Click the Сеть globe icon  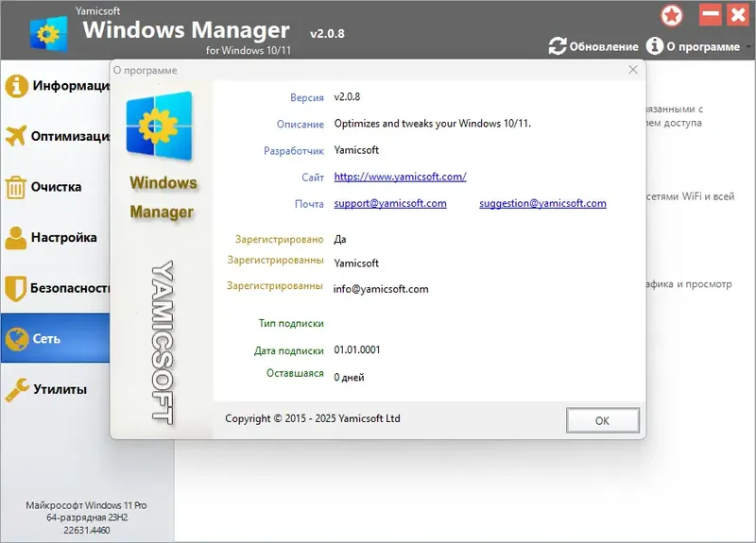pyautogui.click(x=17, y=339)
